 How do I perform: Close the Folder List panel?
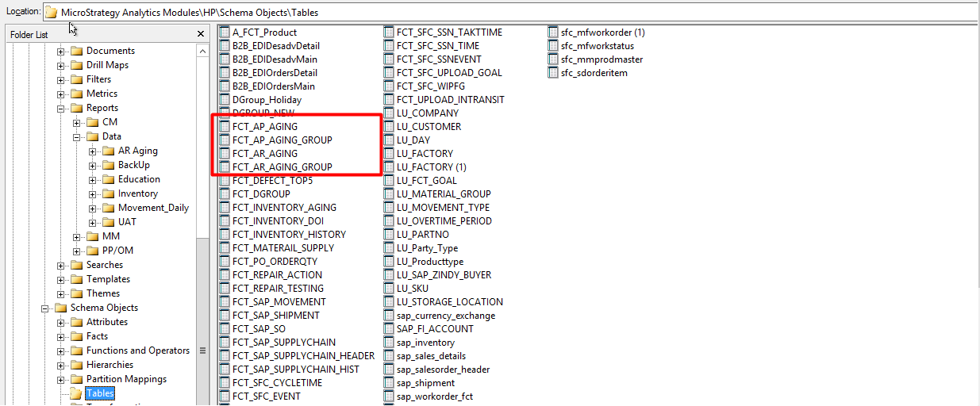pyautogui.click(x=201, y=34)
